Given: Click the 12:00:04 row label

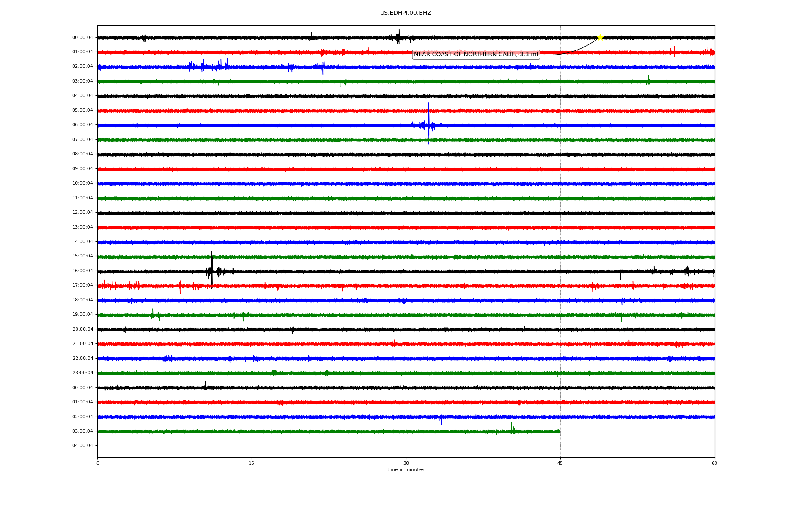Looking at the screenshot, I should (x=82, y=213).
